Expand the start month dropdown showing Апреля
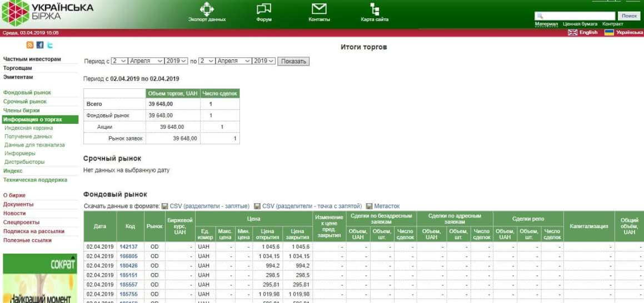The height and width of the screenshot is (303, 644). click(147, 61)
